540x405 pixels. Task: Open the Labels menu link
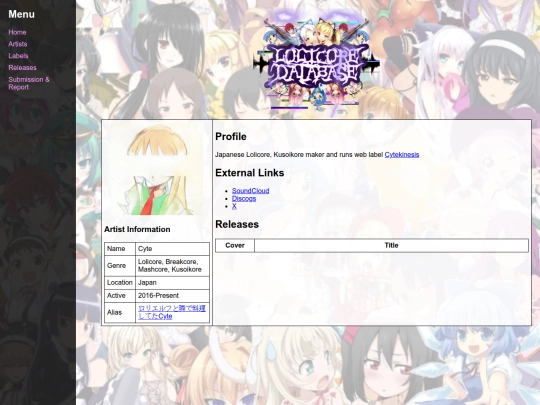pyautogui.click(x=18, y=56)
